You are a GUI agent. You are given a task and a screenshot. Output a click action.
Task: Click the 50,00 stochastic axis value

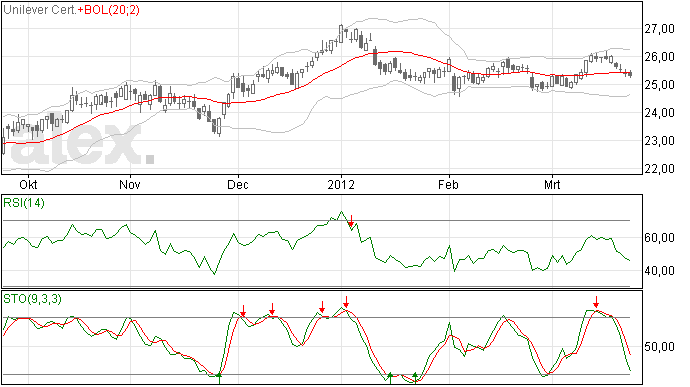click(x=659, y=347)
